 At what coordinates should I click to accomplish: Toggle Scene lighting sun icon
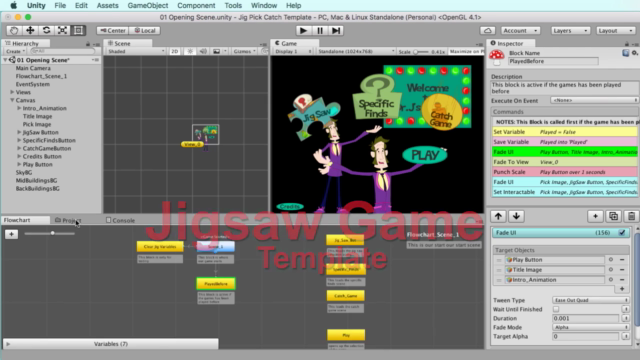coord(190,51)
